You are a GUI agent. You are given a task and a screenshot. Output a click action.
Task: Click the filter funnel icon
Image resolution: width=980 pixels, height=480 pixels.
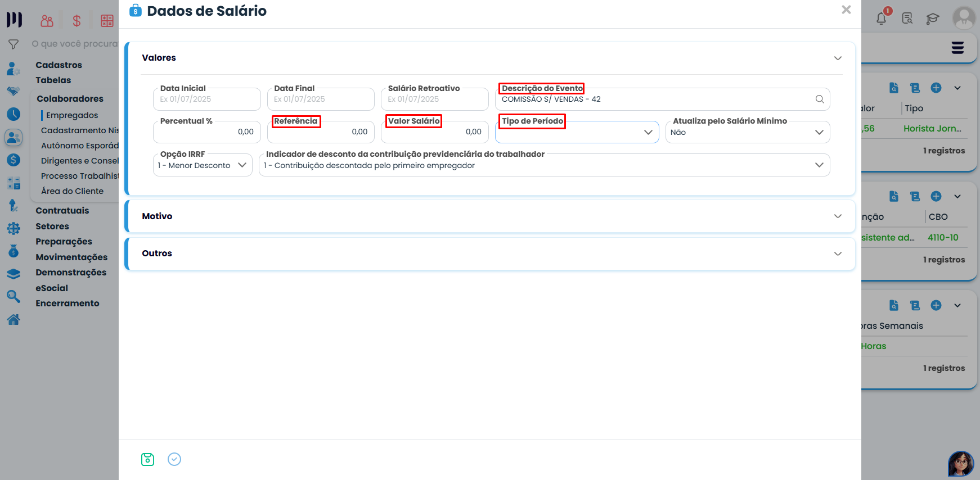(14, 44)
